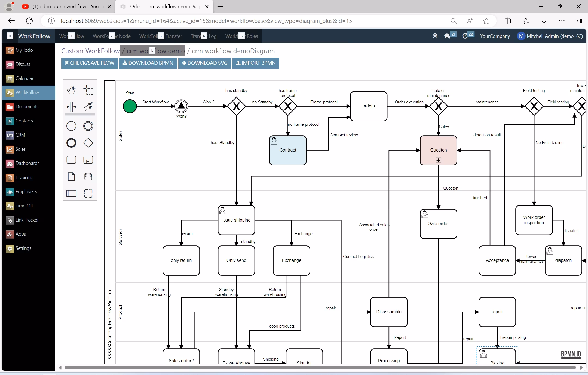
Task: Create a task from palette
Action: tap(71, 160)
